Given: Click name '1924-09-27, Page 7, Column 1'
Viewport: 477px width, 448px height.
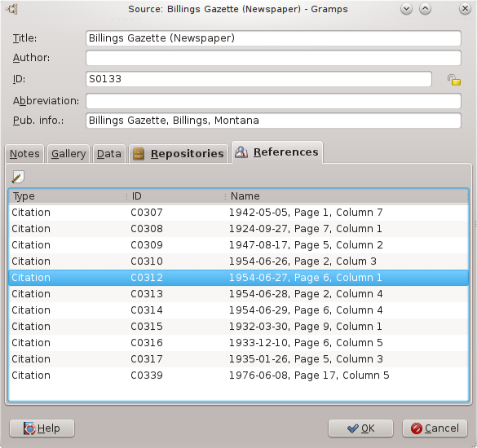Looking at the screenshot, I should (x=306, y=229).
